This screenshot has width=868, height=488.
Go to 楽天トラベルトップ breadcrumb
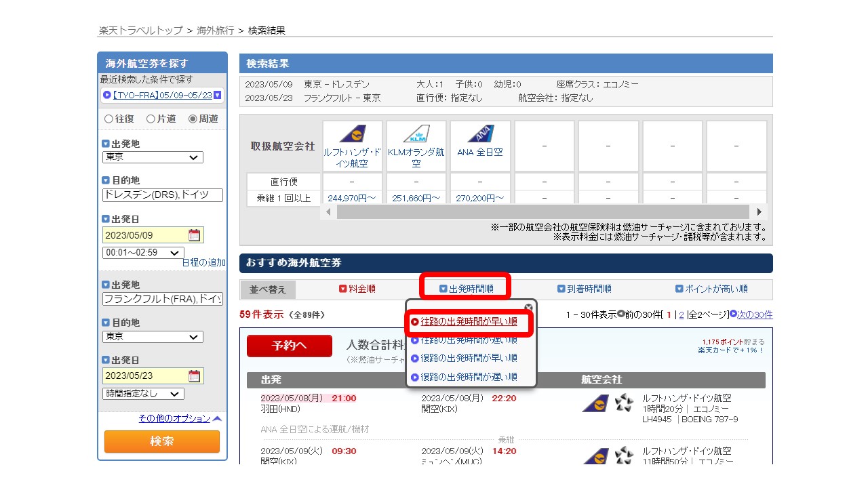point(141,30)
